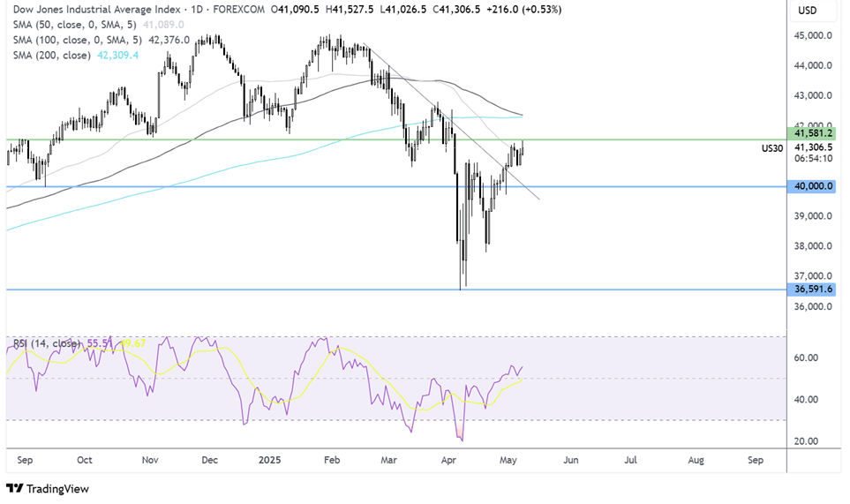Click the 45,000.0 price axis label

click(813, 35)
